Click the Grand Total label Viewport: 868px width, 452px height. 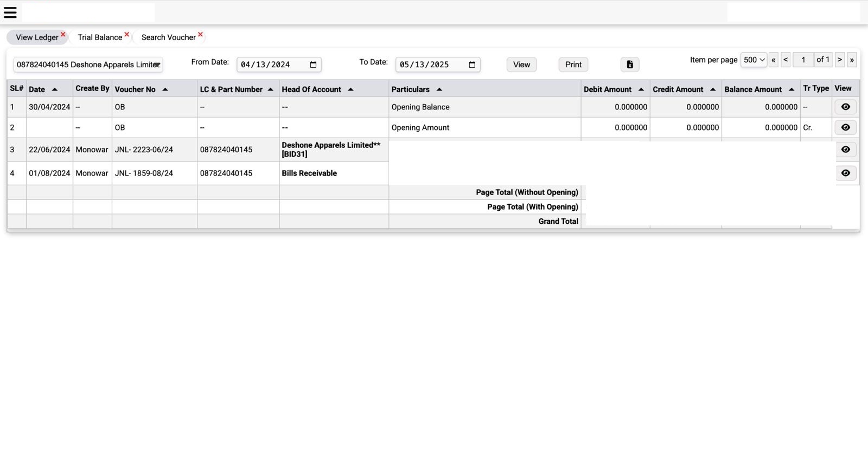[x=558, y=221]
